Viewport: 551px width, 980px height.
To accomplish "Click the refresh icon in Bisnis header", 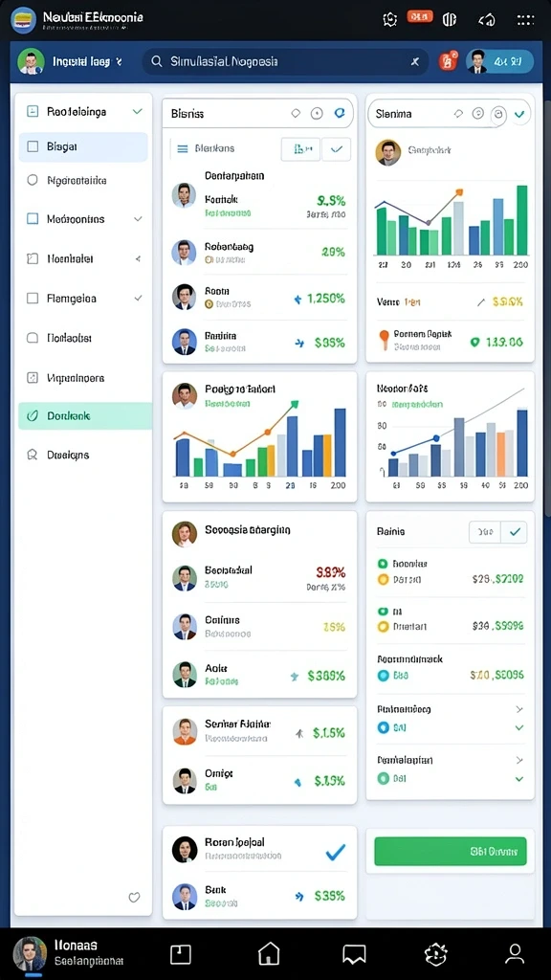I will point(340,113).
